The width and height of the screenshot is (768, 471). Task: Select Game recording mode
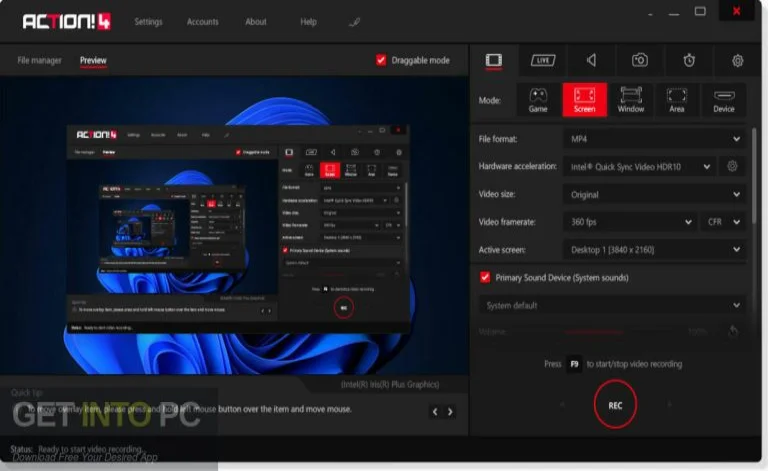[538, 99]
